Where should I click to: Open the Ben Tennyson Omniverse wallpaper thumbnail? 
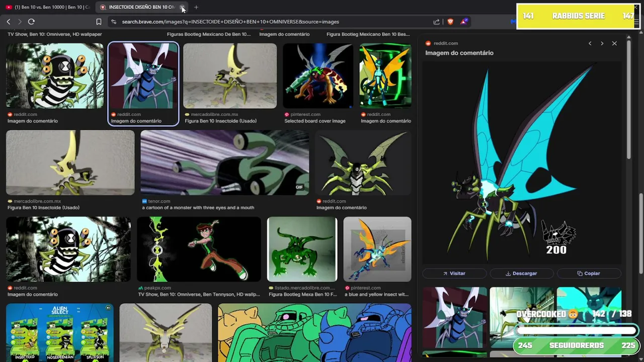(x=199, y=249)
